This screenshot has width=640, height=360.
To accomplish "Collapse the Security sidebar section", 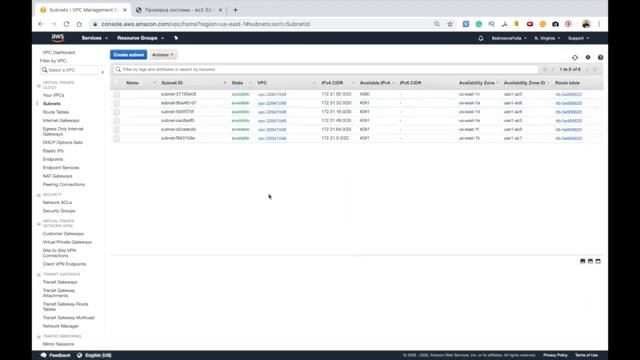I will click(x=39, y=195).
